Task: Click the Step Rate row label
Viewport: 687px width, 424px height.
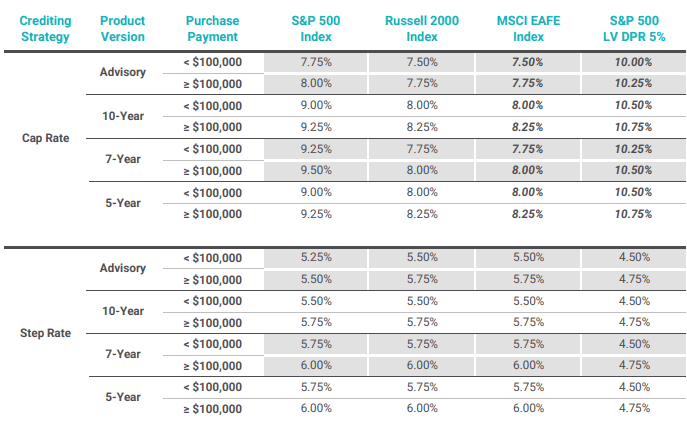Action: coord(45,333)
